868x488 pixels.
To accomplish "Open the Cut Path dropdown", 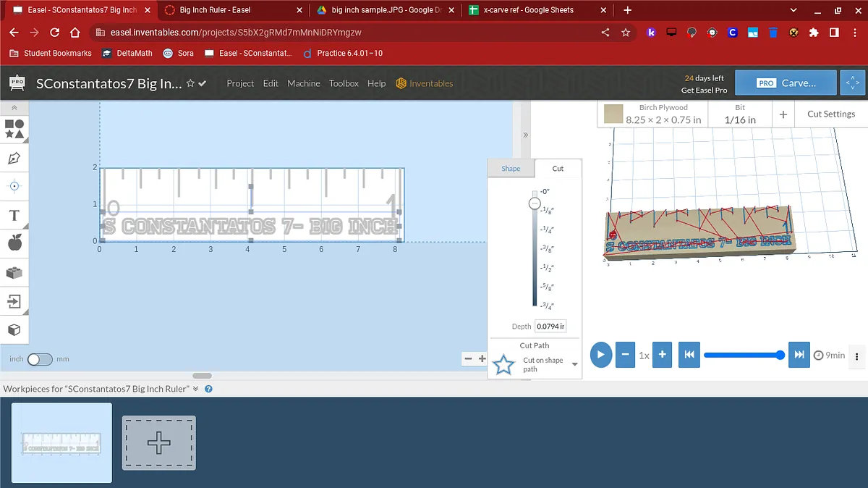I will tap(575, 364).
